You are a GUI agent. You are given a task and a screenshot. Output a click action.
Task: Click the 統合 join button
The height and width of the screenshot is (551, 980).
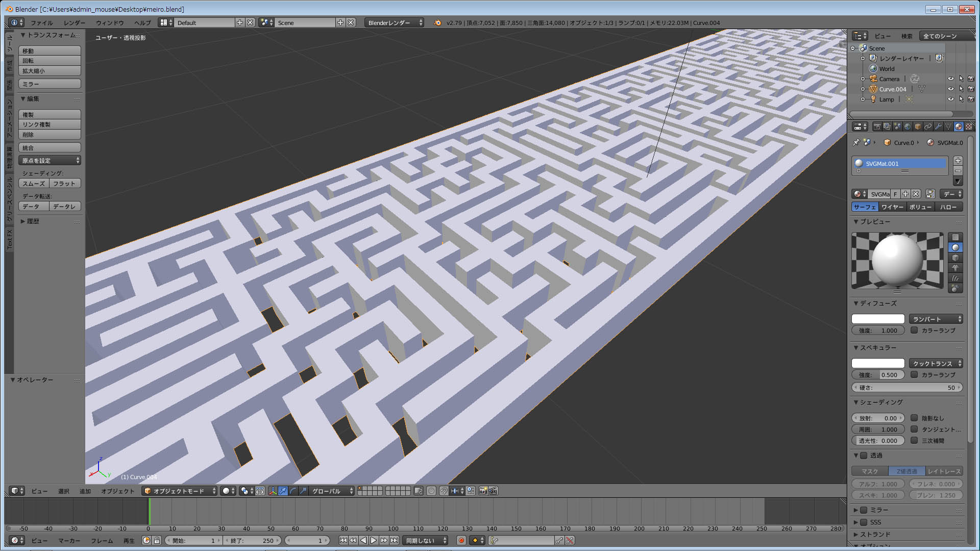click(50, 147)
